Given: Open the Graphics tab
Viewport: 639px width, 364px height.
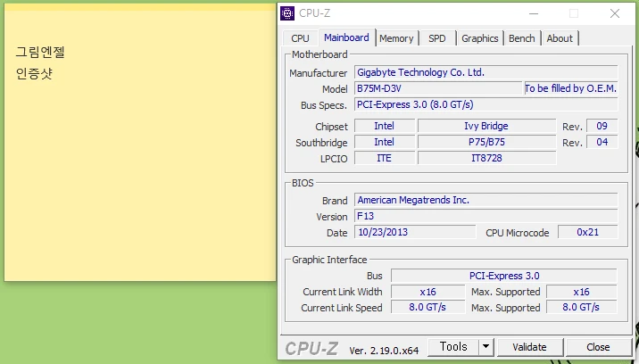Looking at the screenshot, I should [480, 38].
